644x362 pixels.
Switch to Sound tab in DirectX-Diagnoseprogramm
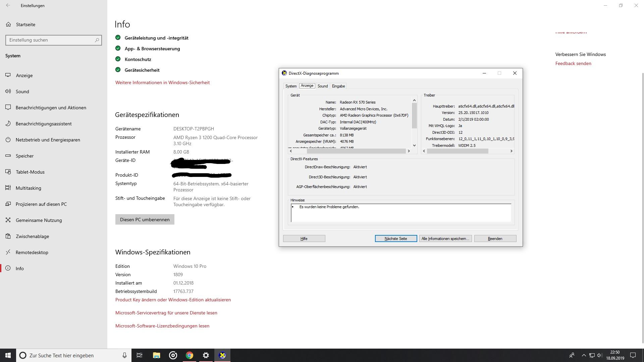pos(323,86)
